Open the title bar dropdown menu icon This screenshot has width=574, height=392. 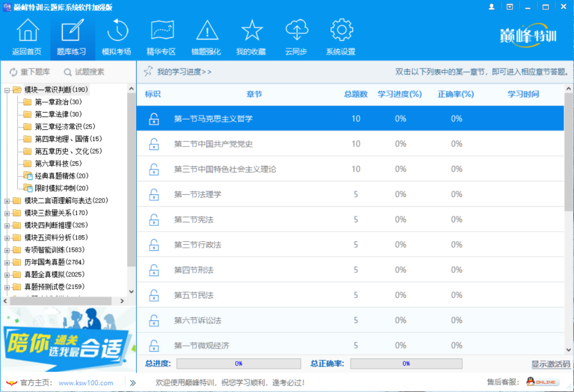pyautogui.click(x=510, y=7)
